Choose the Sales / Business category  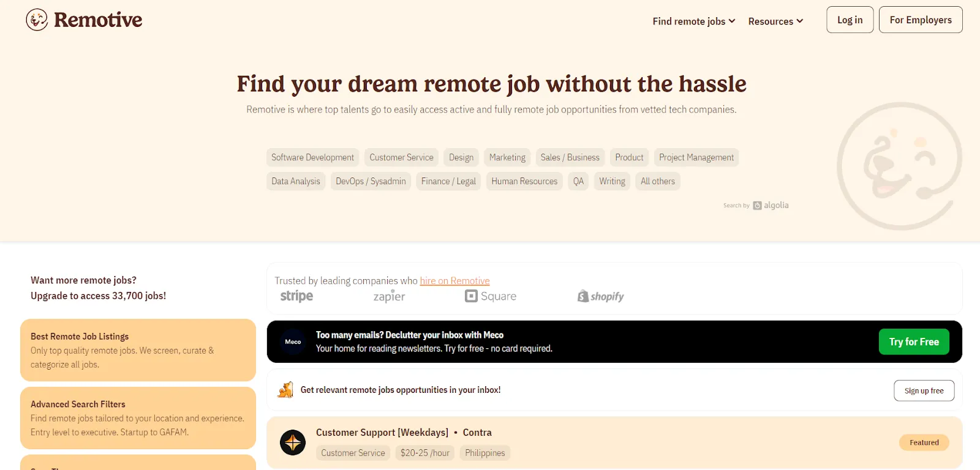(570, 157)
